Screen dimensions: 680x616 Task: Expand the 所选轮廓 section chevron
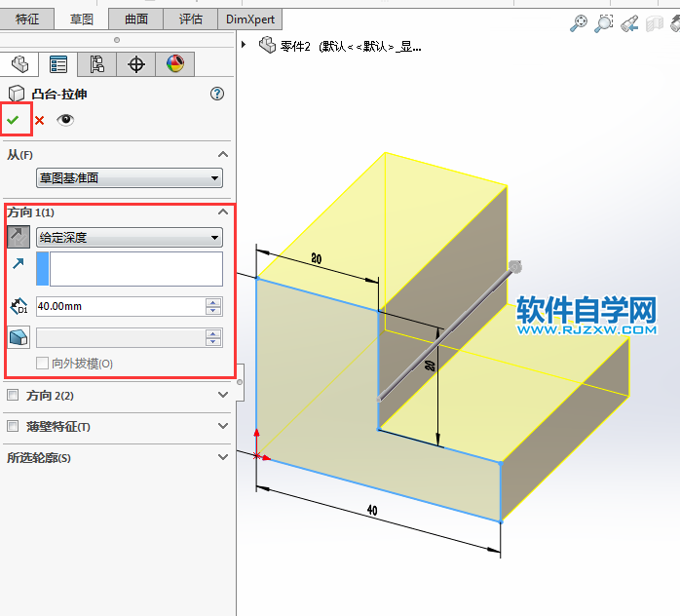(223, 457)
